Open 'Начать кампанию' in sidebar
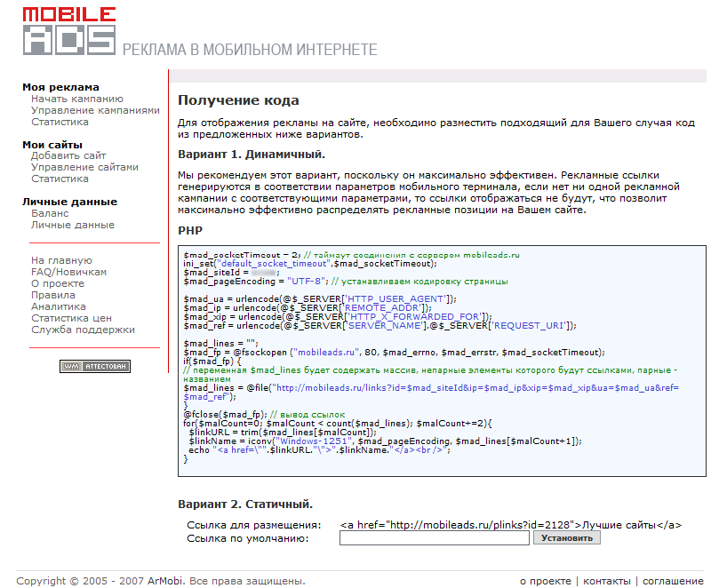The width and height of the screenshot is (719, 588). (x=76, y=99)
